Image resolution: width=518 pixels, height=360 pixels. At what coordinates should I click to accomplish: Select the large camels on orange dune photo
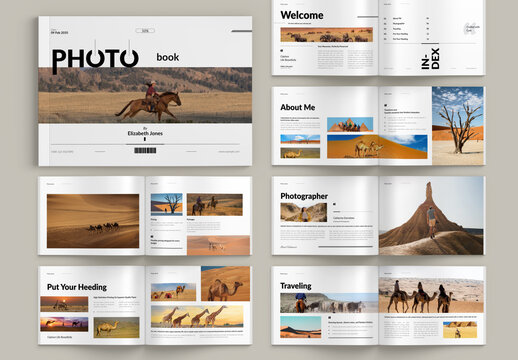(377, 147)
